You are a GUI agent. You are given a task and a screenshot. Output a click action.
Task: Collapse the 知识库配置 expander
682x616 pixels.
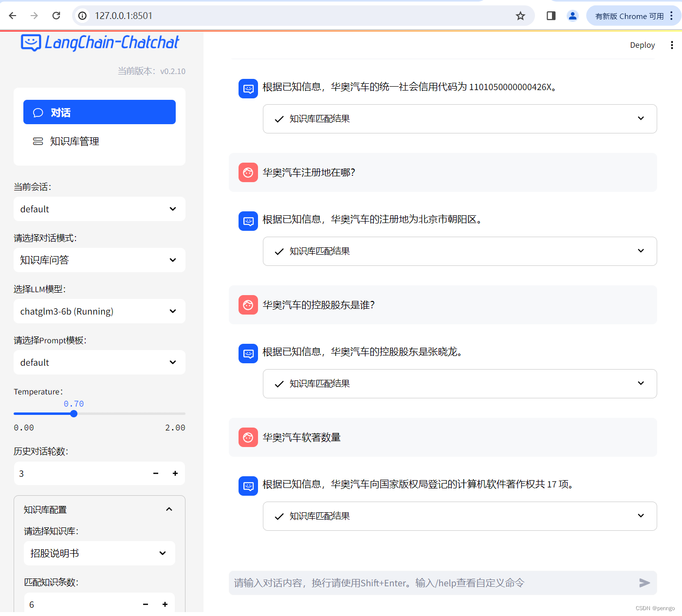tap(99, 509)
